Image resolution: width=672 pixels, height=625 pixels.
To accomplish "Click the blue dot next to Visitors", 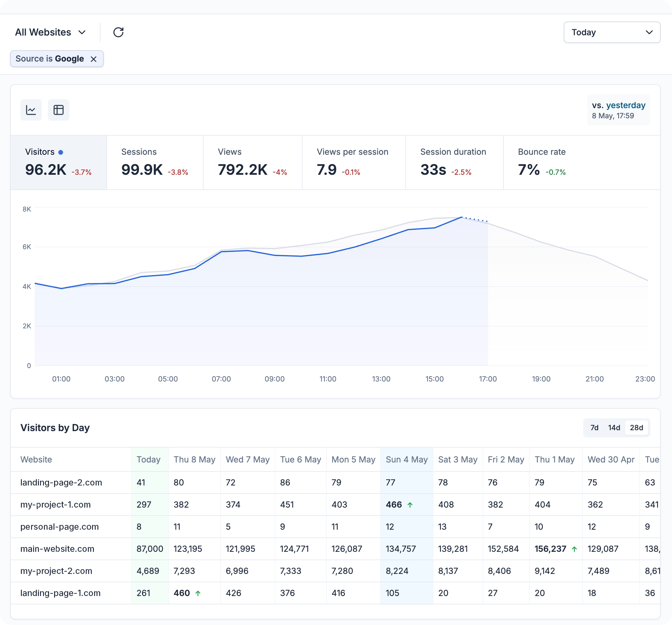I will tap(61, 152).
